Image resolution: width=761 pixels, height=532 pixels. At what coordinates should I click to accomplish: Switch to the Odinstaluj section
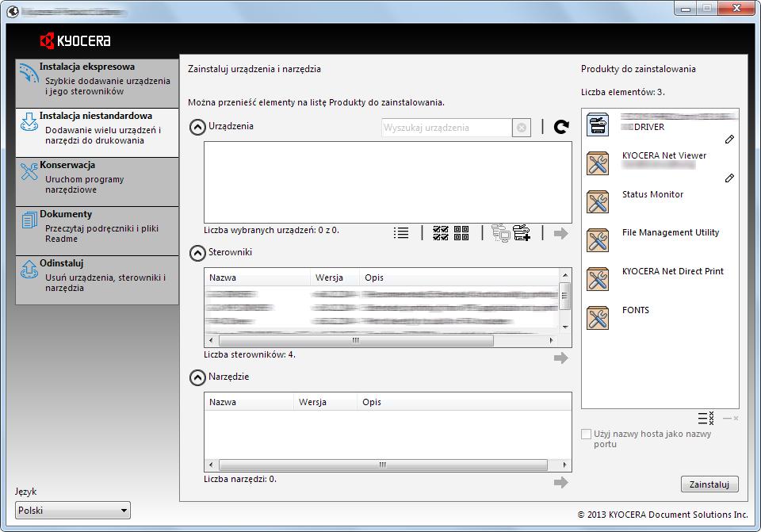97,280
